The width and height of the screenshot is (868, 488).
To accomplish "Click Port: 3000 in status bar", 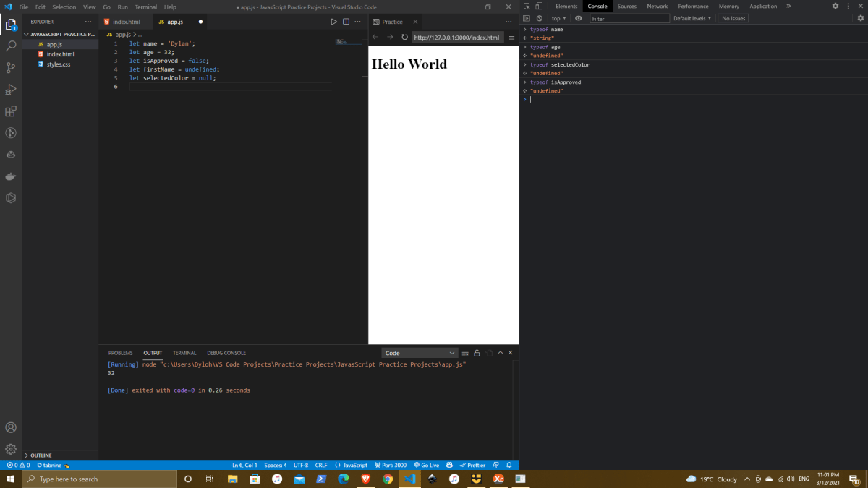I will tap(391, 465).
